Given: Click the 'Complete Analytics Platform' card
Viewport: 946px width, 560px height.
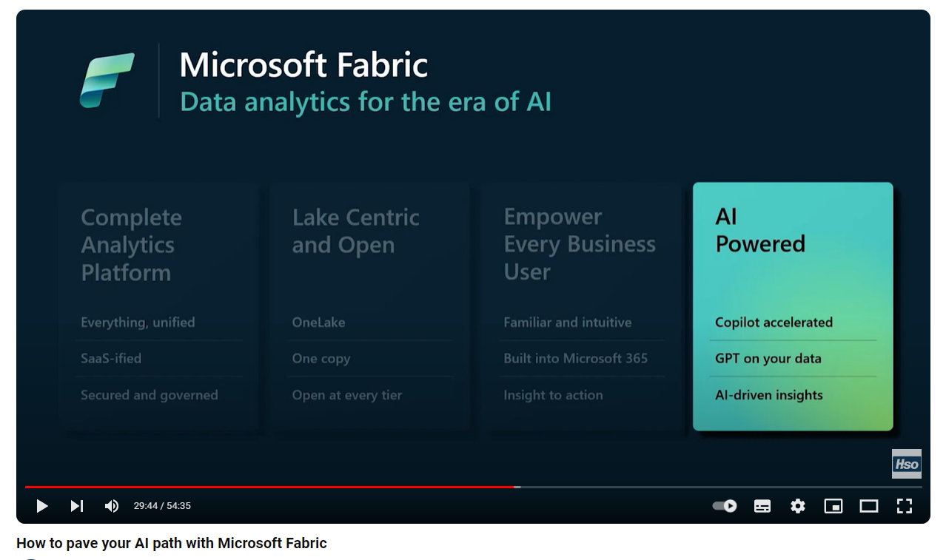Looking at the screenshot, I should tap(158, 306).
